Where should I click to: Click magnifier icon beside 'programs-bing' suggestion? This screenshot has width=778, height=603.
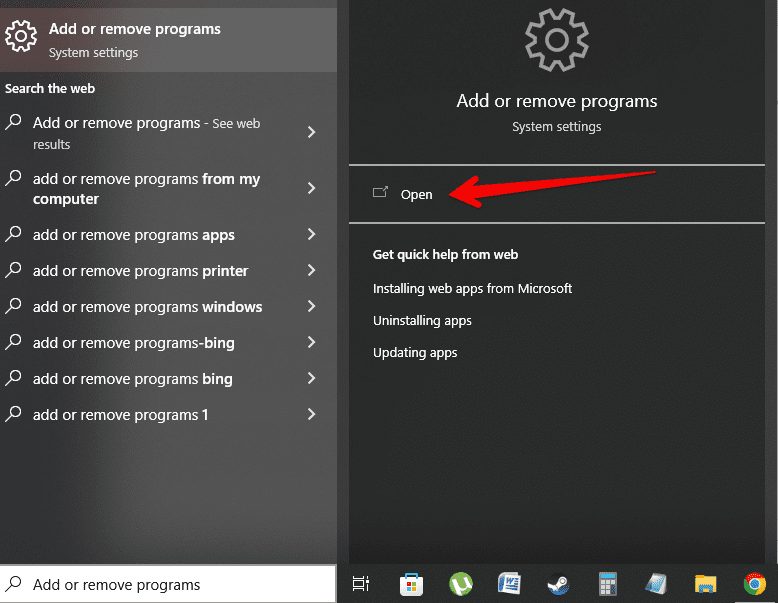(x=13, y=341)
